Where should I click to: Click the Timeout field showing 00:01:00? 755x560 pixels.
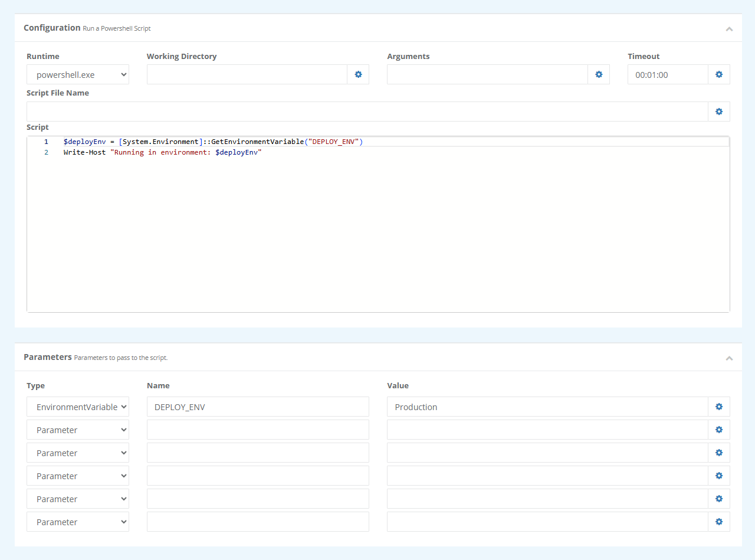[x=668, y=75]
